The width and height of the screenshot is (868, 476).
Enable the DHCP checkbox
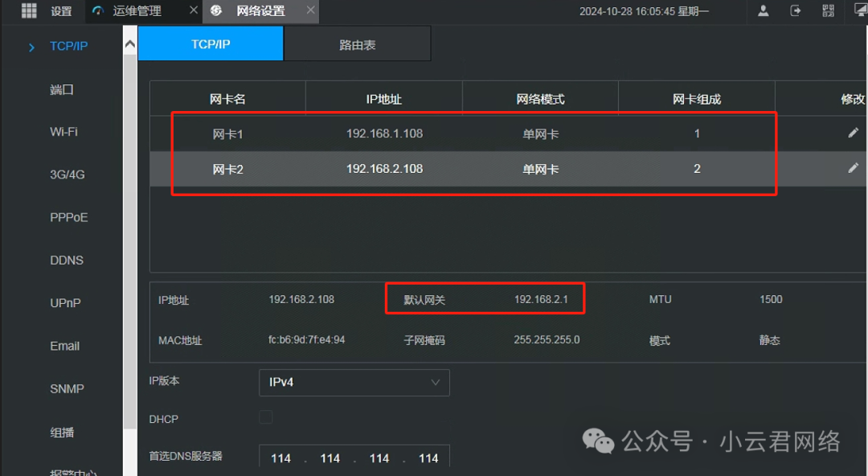pos(266,417)
